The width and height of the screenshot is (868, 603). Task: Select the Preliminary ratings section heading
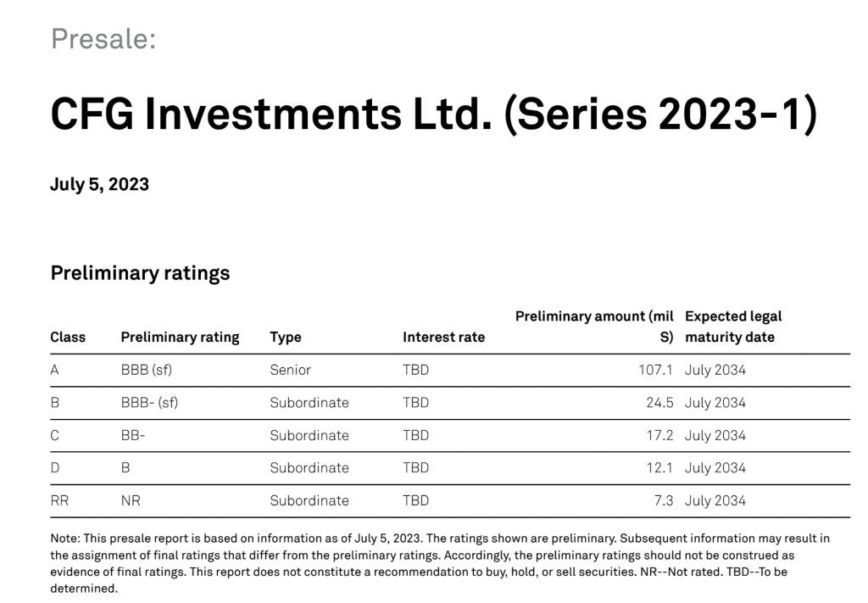[x=140, y=273]
